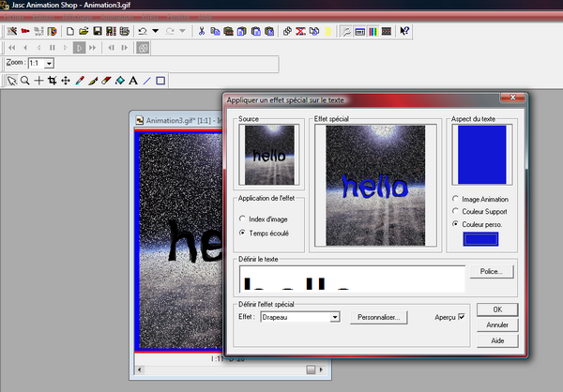This screenshot has height=392, width=563.
Task: Click right scroll arrow in Animation3.gif window
Action: coord(321,369)
